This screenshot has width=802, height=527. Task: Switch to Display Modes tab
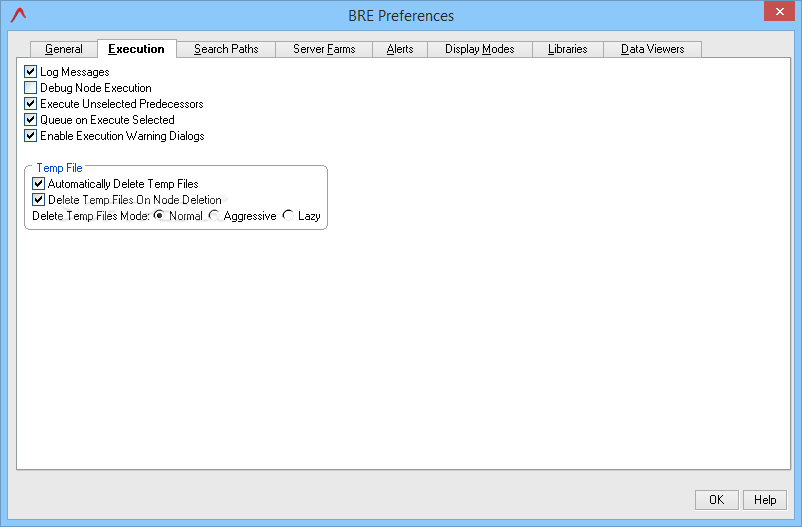(480, 49)
